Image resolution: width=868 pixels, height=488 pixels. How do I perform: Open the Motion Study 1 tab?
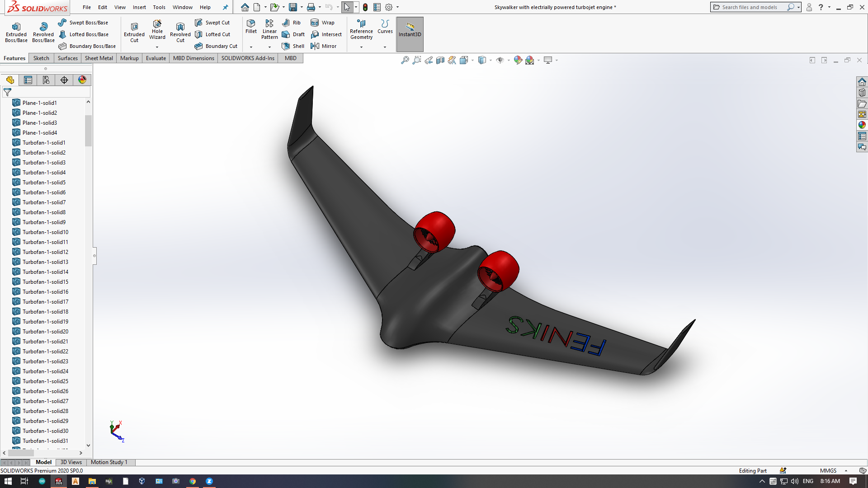pos(109,462)
